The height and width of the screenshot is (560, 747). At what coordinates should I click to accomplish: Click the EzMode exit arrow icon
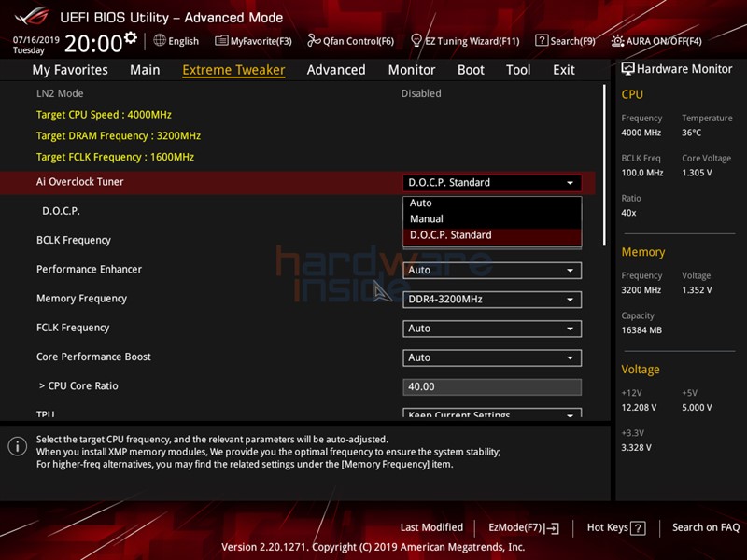pyautogui.click(x=553, y=528)
